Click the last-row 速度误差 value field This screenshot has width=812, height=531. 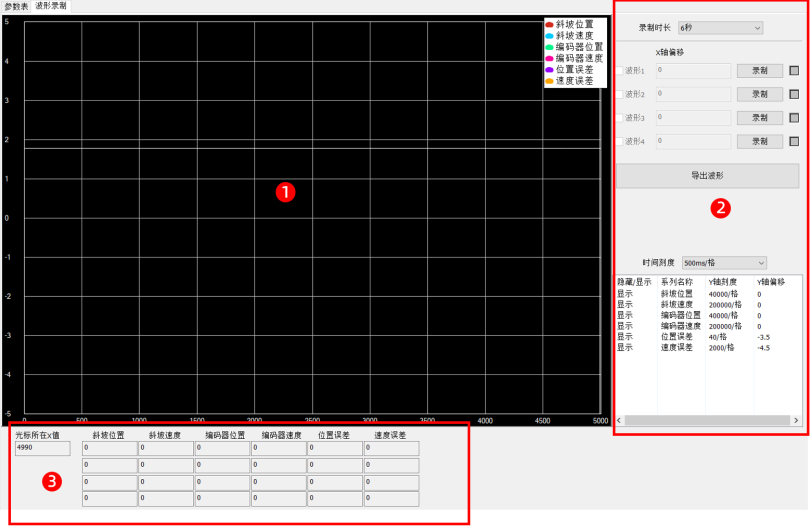pos(392,498)
